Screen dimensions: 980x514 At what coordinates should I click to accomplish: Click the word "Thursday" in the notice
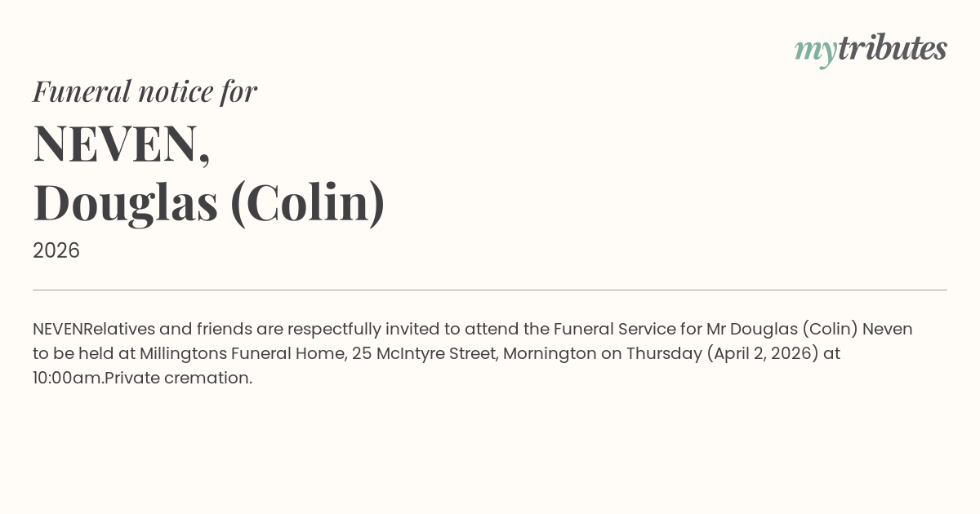tap(664, 353)
